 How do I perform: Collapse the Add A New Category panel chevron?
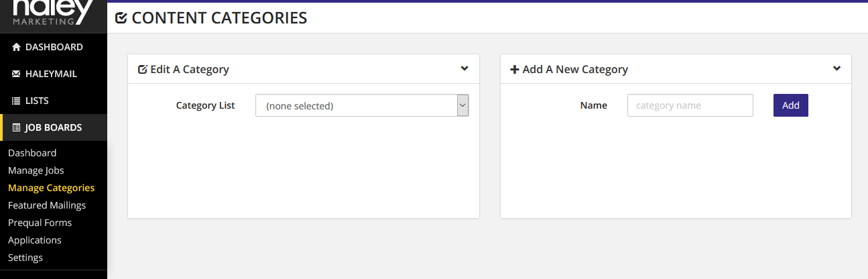(836, 68)
